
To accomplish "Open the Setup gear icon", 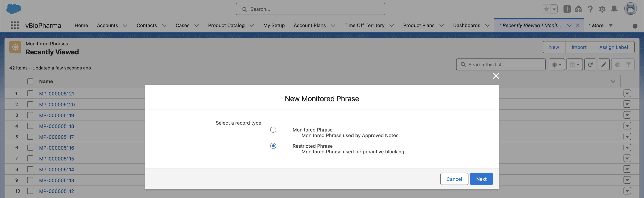I will (x=602, y=9).
